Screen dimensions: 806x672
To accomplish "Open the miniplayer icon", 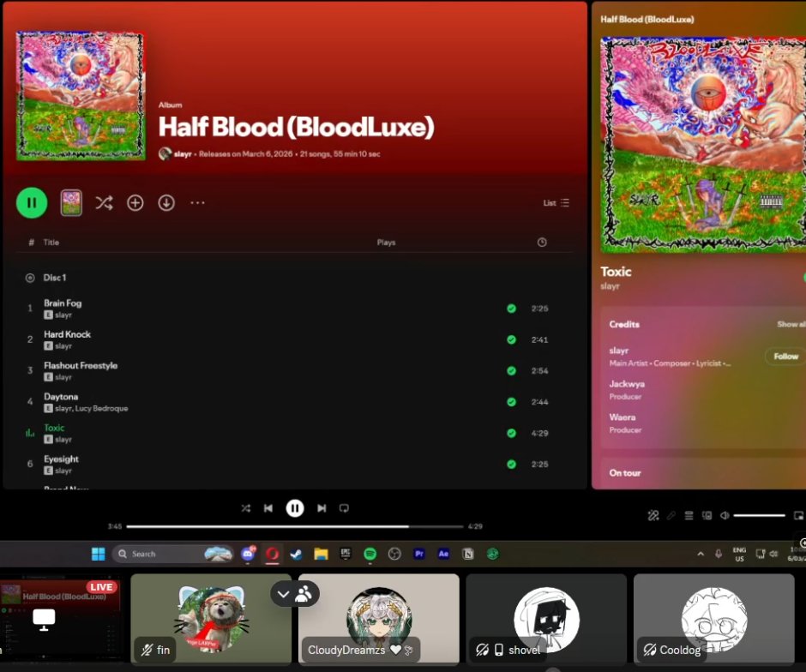I will click(x=798, y=515).
